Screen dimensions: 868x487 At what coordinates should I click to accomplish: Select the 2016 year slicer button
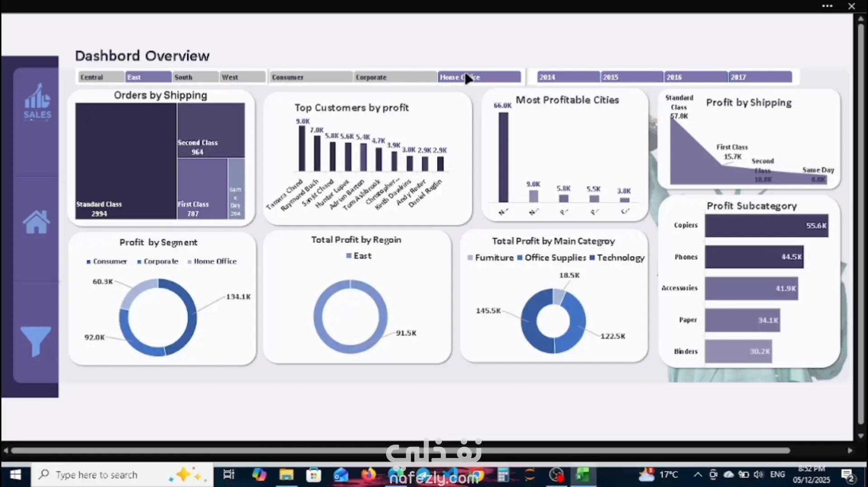click(696, 77)
